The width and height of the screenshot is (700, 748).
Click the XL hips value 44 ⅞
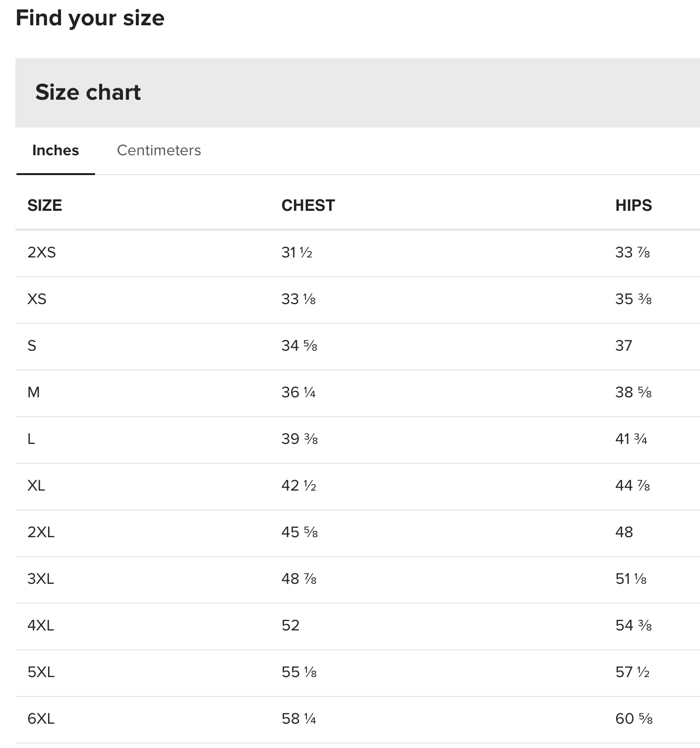point(632,486)
